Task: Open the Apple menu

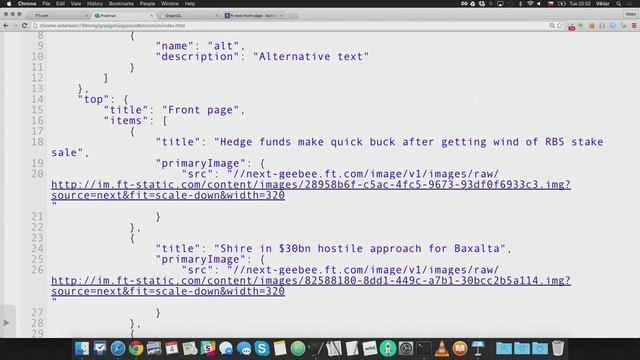Action: 9,4
